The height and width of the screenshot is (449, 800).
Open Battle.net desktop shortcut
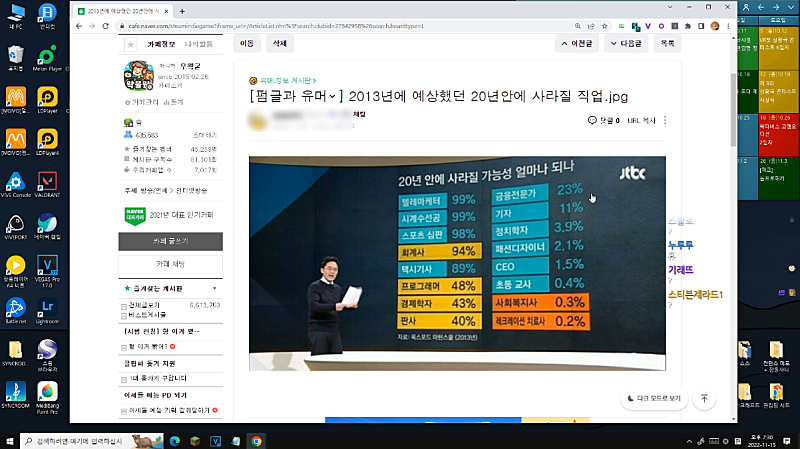pyautogui.click(x=16, y=311)
